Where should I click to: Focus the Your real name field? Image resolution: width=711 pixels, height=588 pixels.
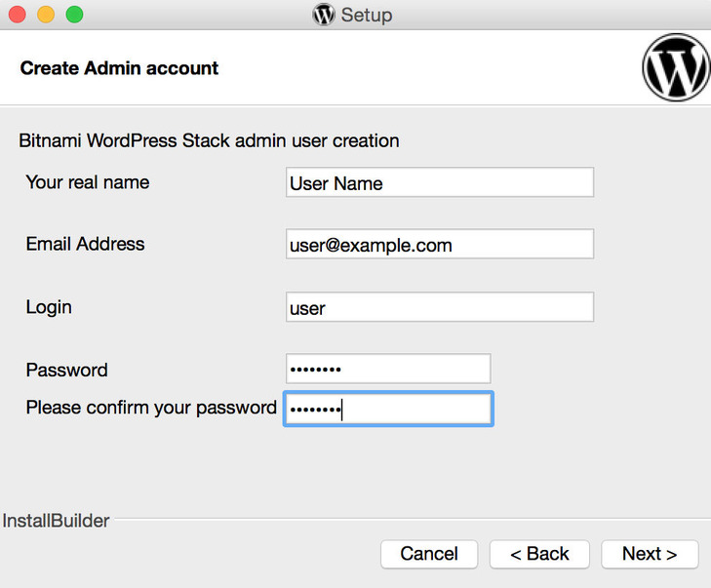tap(440, 182)
